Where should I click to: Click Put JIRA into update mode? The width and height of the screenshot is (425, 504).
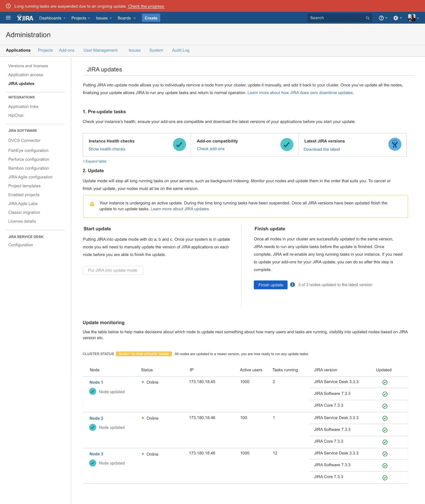point(113,270)
